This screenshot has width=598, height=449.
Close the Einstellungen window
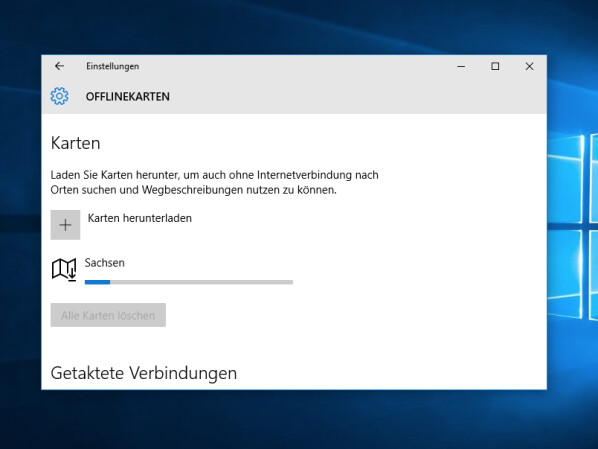pos(529,66)
